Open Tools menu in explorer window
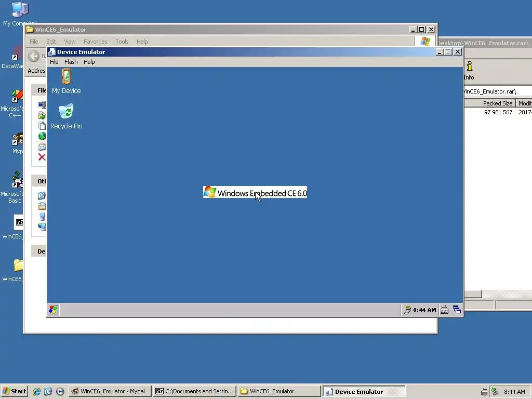Image resolution: width=532 pixels, height=399 pixels. pyautogui.click(x=122, y=42)
